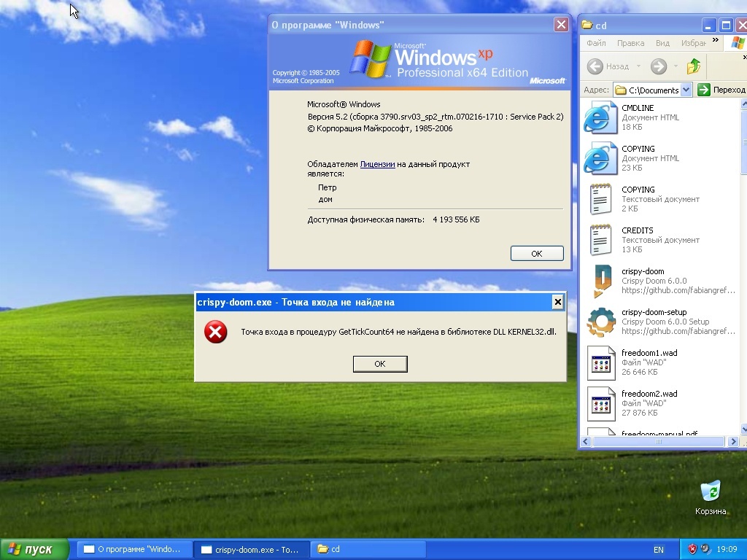Expand hidden menu items chevron in cd window

(716, 41)
